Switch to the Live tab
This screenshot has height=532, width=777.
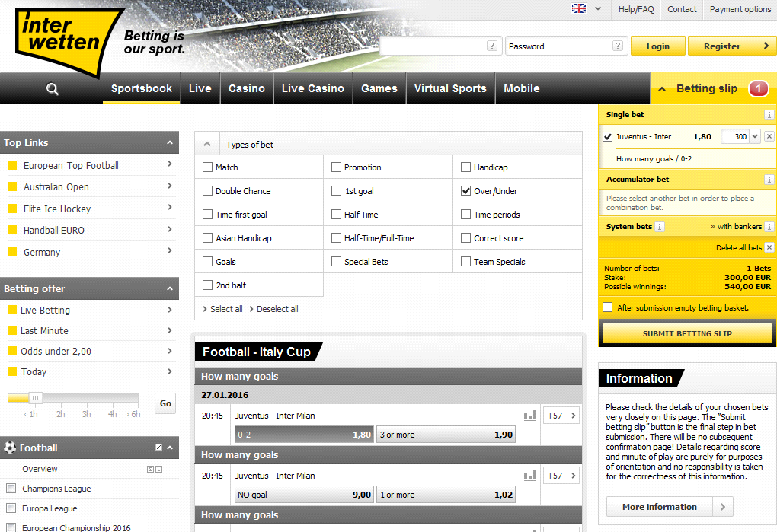(200, 88)
